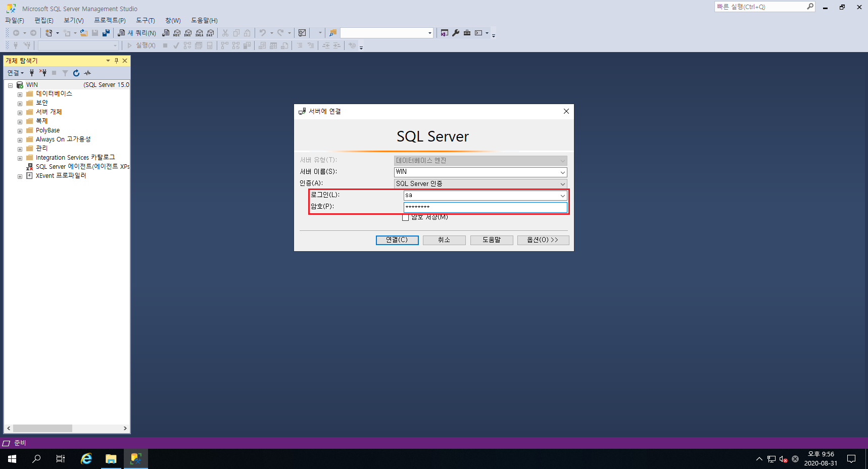Viewport: 868px width, 469px height.
Task: Click the 연결(C) button in the dialog
Action: (x=397, y=240)
